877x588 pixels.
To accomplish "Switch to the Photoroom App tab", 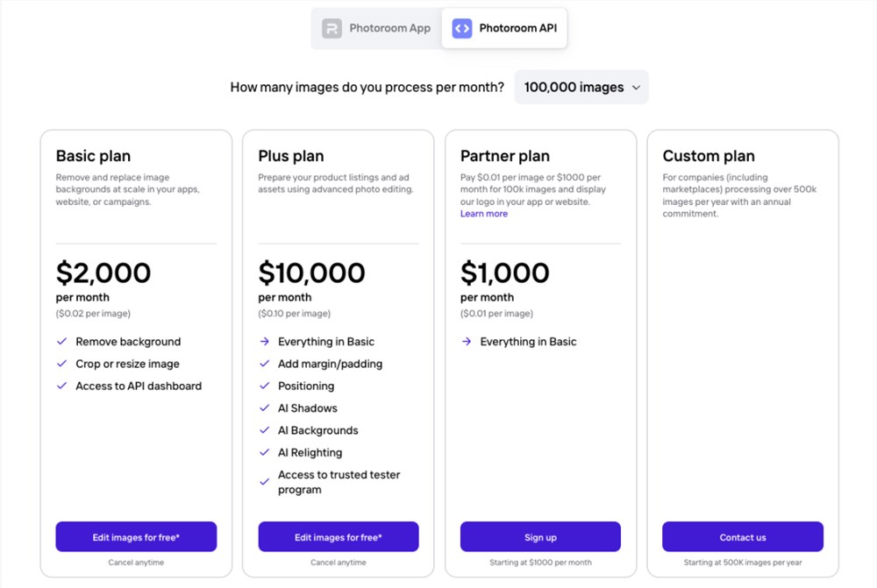I will point(377,28).
